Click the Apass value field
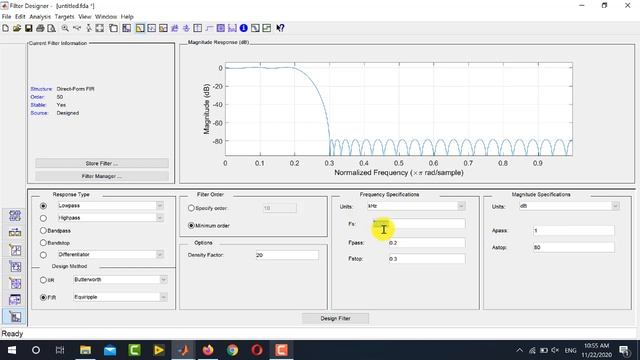Viewport: 640px width, 360px height. 573,231
